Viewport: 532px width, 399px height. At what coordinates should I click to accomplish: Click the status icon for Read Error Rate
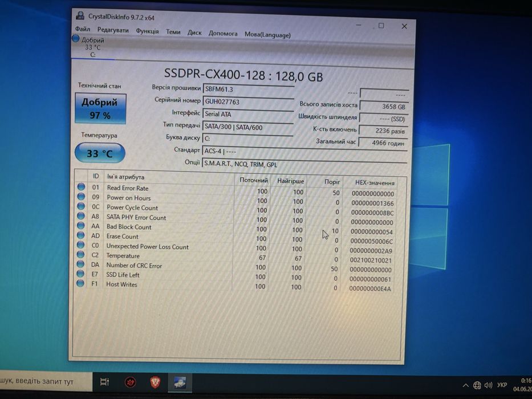point(81,186)
